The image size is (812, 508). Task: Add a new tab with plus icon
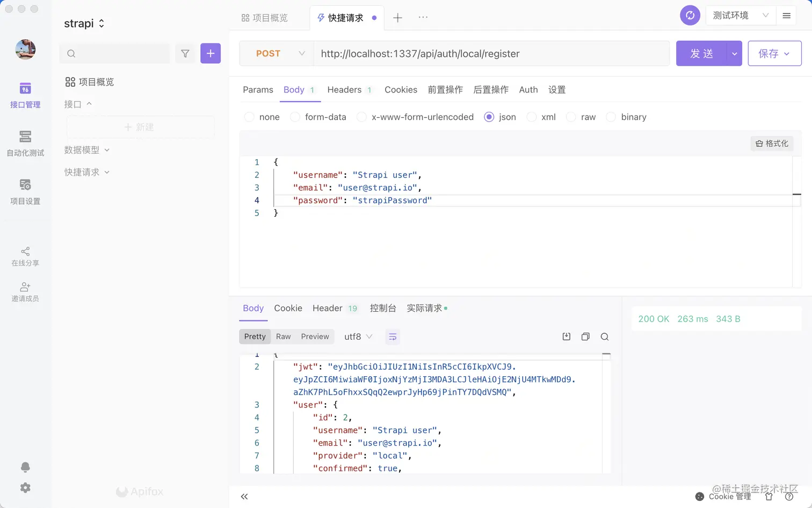[397, 18]
